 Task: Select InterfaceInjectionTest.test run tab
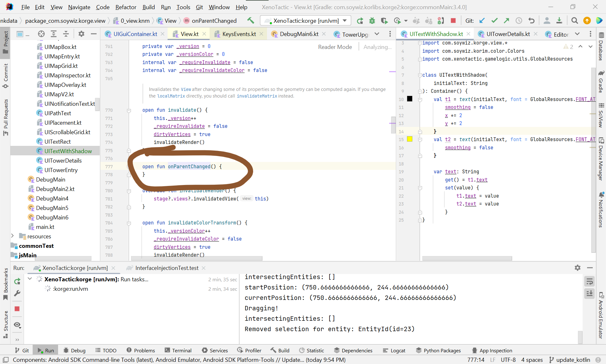point(167,268)
